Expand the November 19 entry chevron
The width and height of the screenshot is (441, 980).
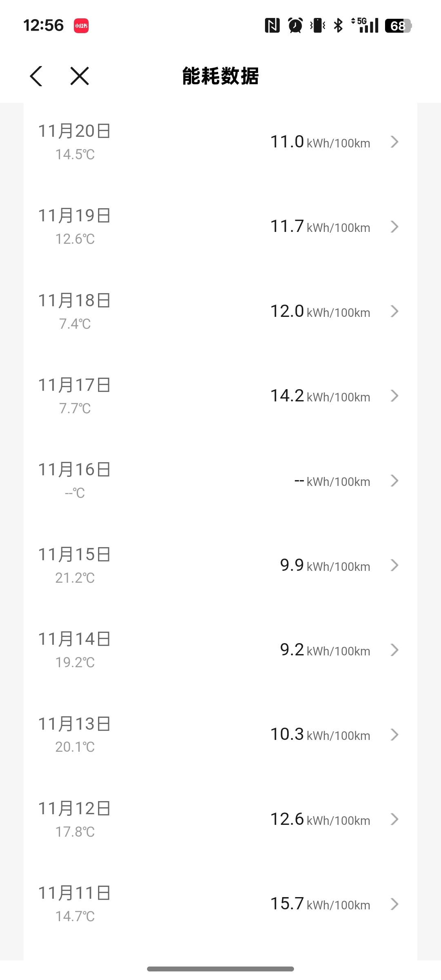394,227
